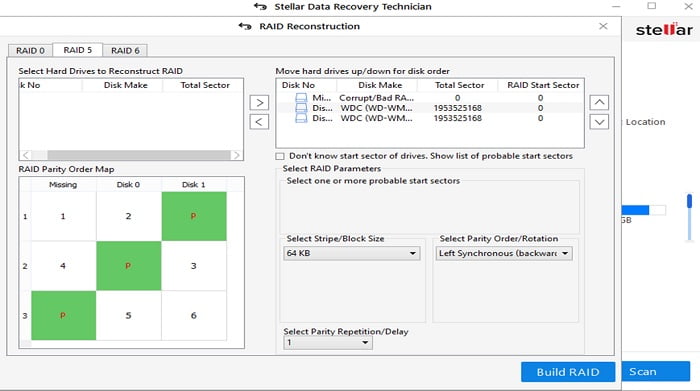Select the RAID 5 tab
This screenshot has width=700, height=391.
(x=78, y=50)
